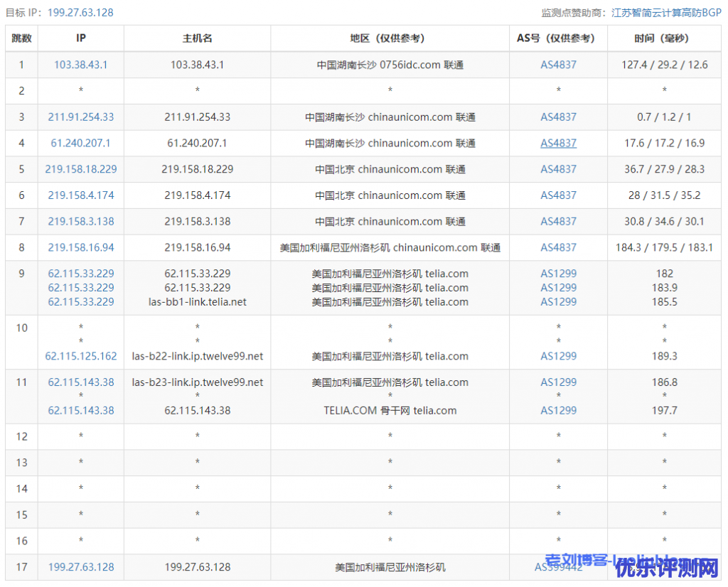Click the AS1299 link in hop 10 row
The image size is (728, 587).
pos(558,357)
